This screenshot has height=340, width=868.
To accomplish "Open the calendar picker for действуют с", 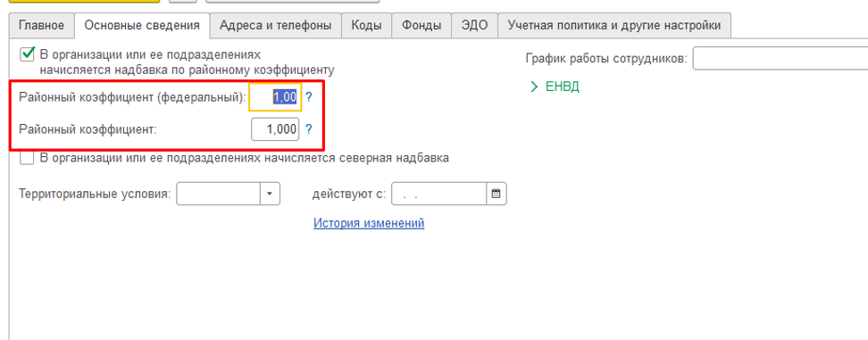I will 497,194.
